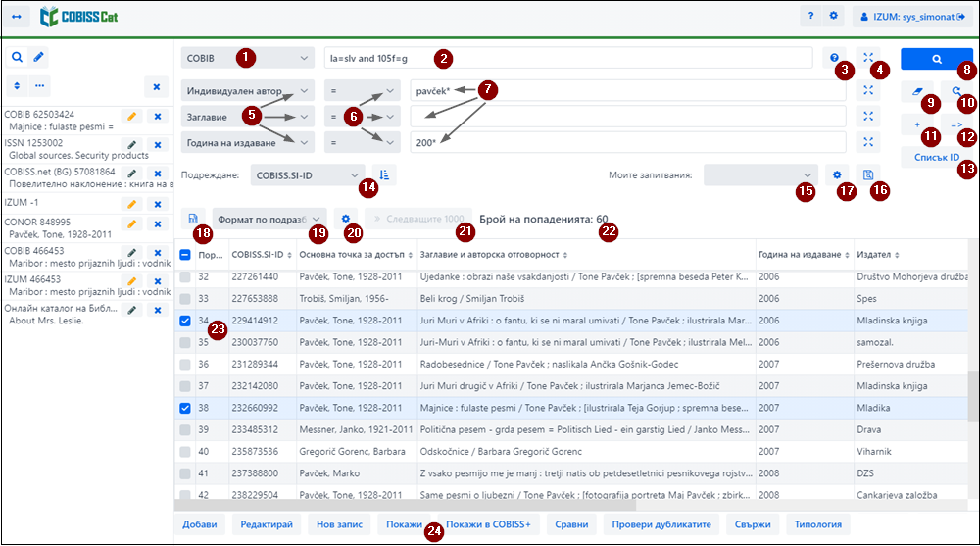980x546 pixels.
Task: Open results format settings gear
Action: pyautogui.click(x=346, y=219)
